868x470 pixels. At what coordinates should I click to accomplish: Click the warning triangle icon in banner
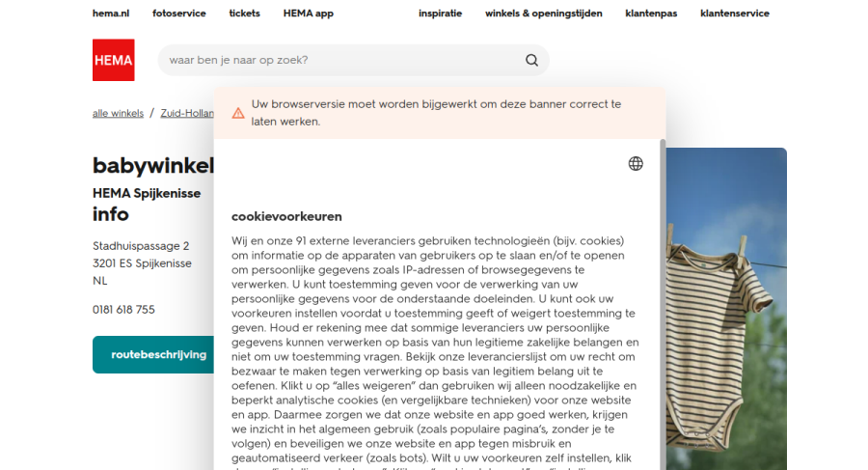[x=238, y=113]
